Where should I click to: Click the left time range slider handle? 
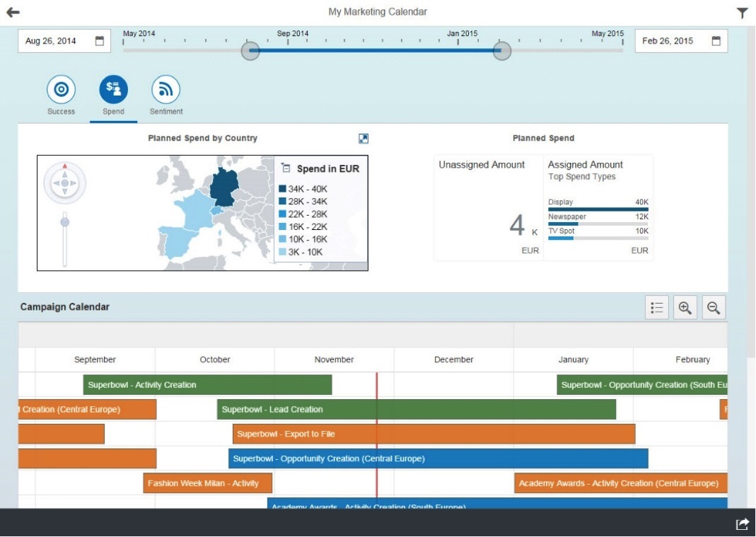(250, 51)
